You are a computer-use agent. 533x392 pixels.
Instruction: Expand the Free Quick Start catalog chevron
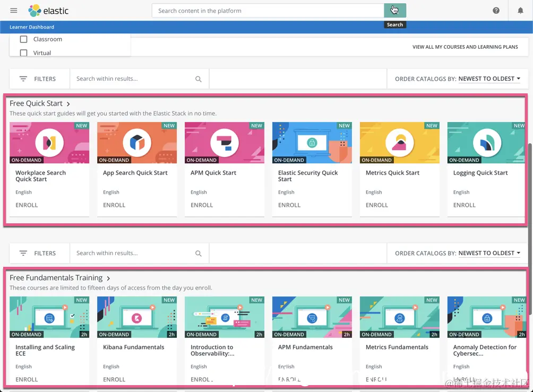(68, 104)
